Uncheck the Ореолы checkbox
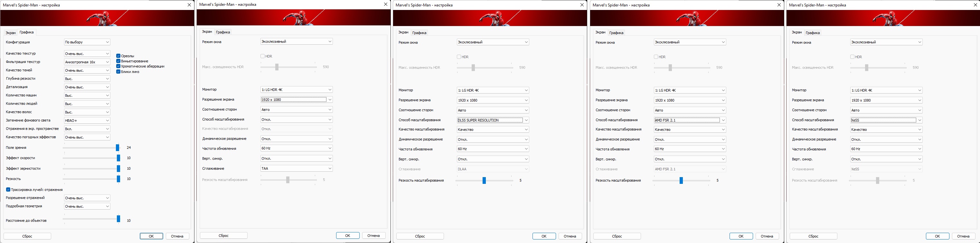The width and height of the screenshot is (980, 243). point(118,56)
